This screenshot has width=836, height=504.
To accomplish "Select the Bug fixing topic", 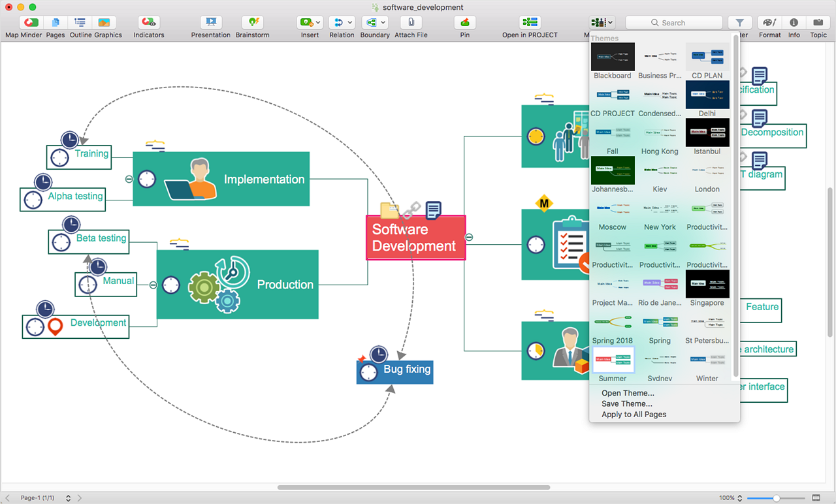I will tap(394, 371).
